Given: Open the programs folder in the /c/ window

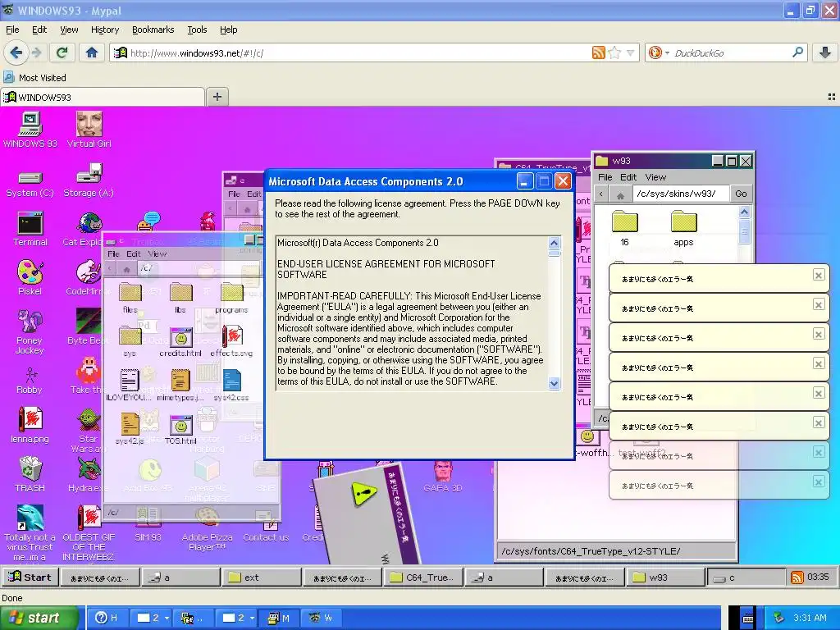Looking at the screenshot, I should point(231,299).
